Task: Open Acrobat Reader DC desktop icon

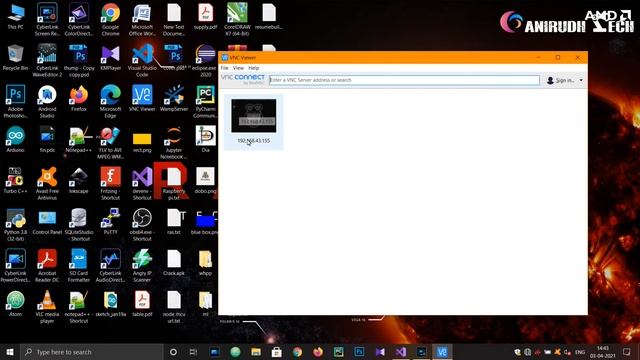Action: (x=47, y=265)
